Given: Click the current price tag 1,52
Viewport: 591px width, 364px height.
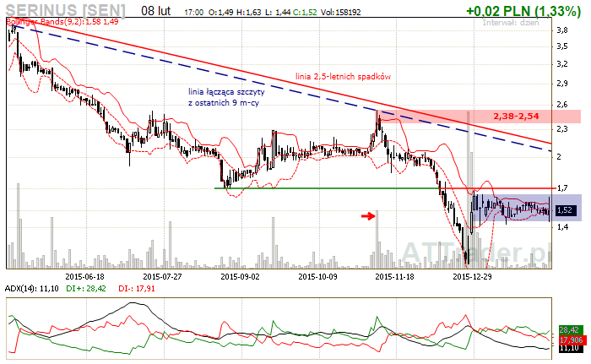Looking at the screenshot, I should point(567,210).
